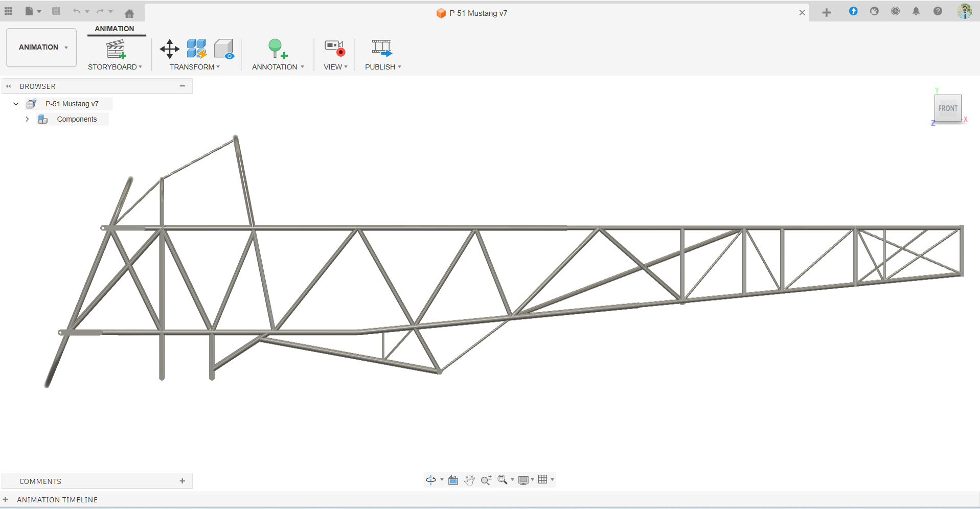
Task: Select P-51 Mustang v7 in browser
Action: (72, 104)
